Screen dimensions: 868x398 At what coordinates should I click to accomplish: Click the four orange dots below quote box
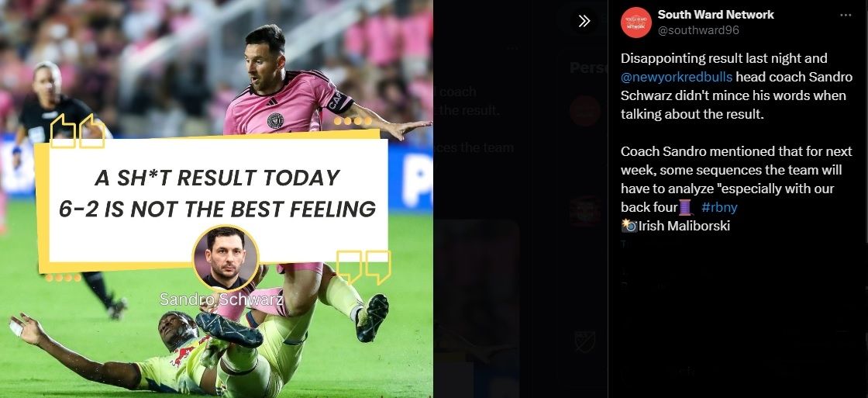[x=63, y=277]
